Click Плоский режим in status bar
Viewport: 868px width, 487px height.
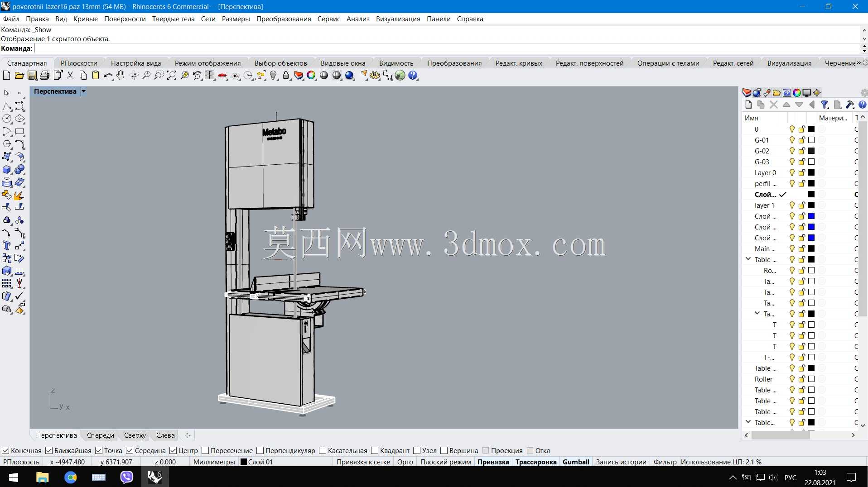[x=445, y=462]
